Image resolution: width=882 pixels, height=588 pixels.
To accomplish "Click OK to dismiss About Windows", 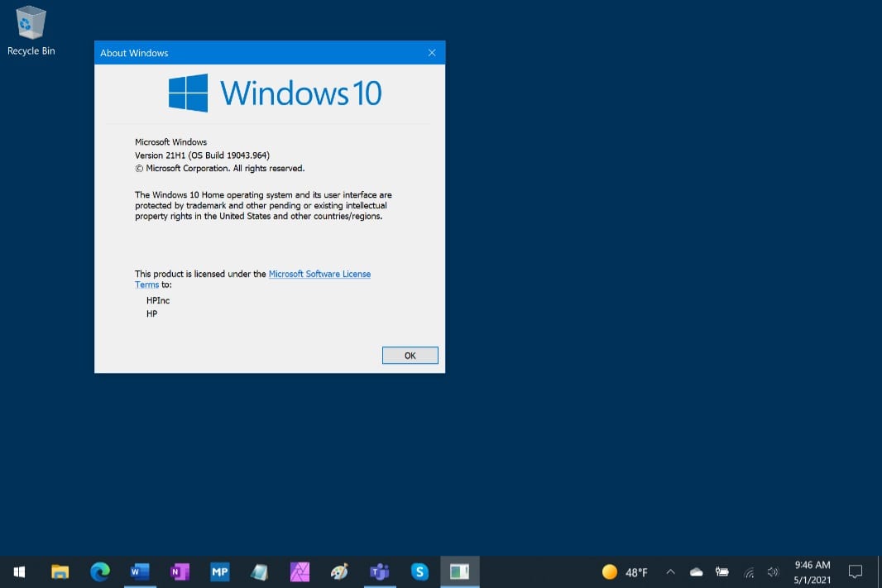I will click(x=410, y=355).
